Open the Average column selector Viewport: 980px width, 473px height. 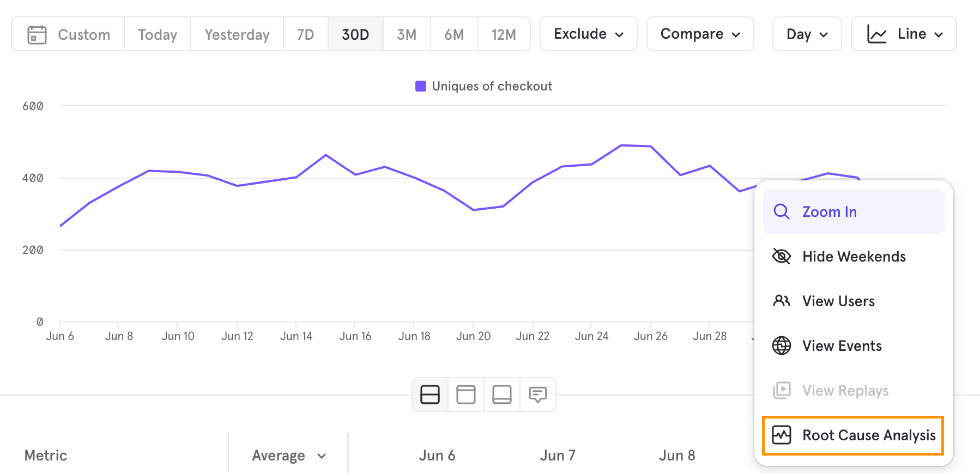pyautogui.click(x=288, y=456)
